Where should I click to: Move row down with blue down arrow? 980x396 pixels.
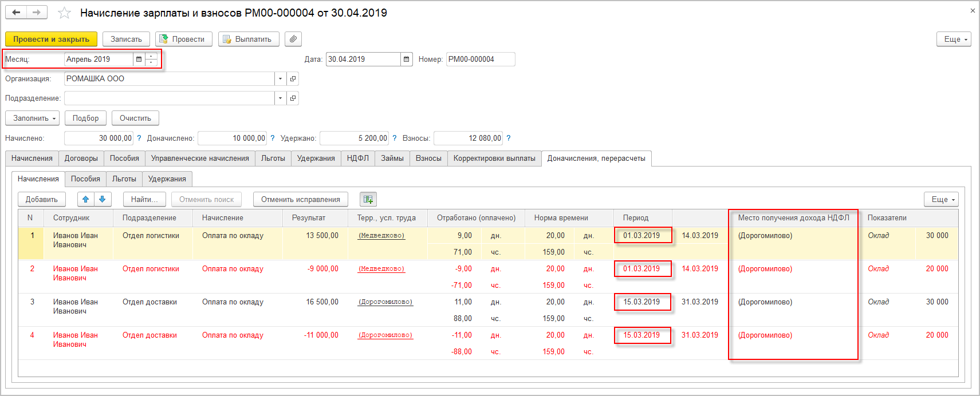click(102, 199)
